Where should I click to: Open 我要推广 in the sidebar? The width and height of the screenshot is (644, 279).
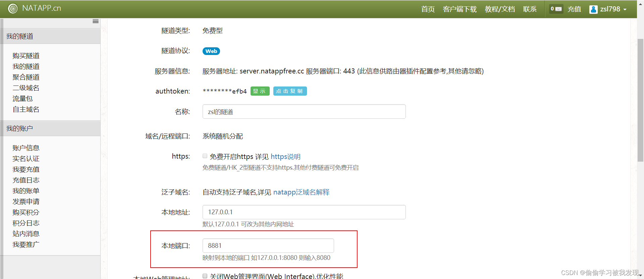click(x=26, y=244)
